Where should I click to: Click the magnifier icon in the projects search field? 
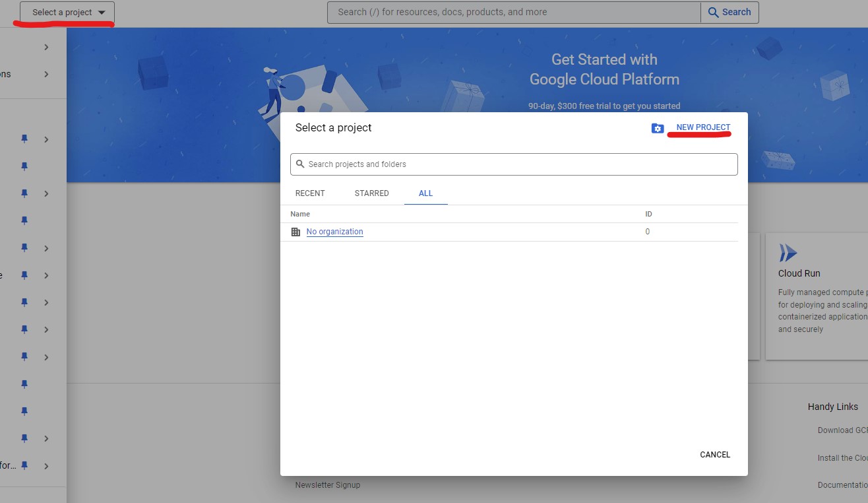(x=300, y=164)
